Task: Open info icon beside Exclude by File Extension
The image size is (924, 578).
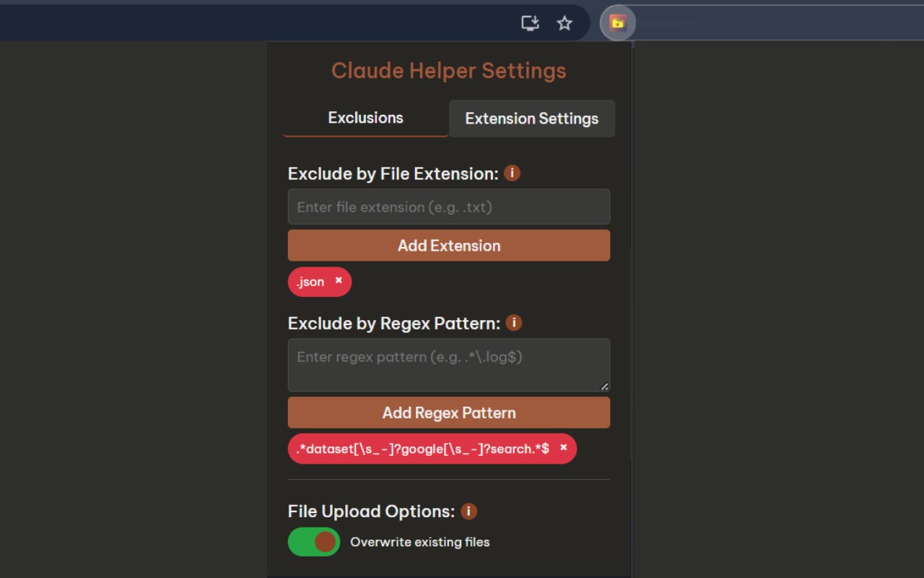Action: coord(512,173)
